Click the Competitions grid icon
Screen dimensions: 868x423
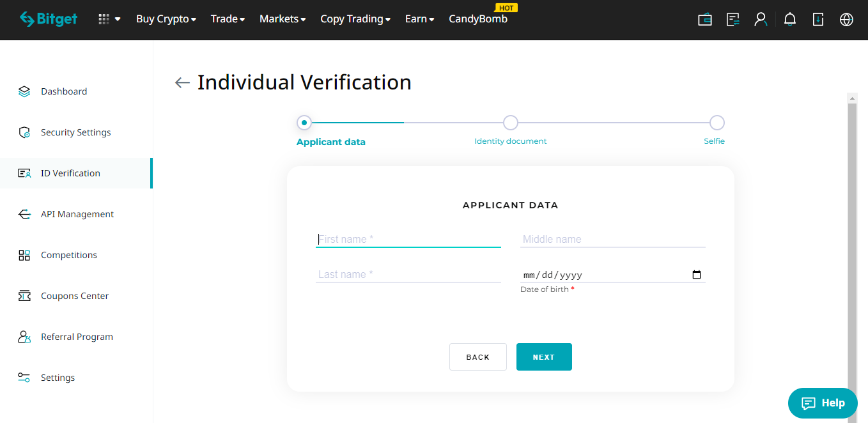[x=24, y=255]
